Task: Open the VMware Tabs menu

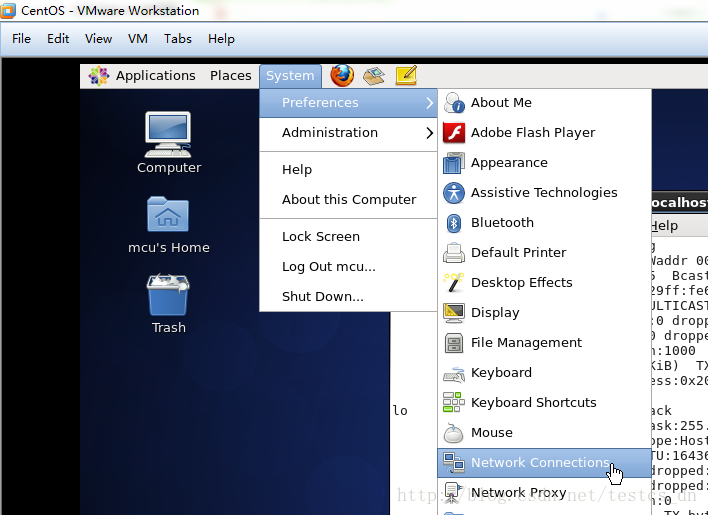Action: pos(178,39)
